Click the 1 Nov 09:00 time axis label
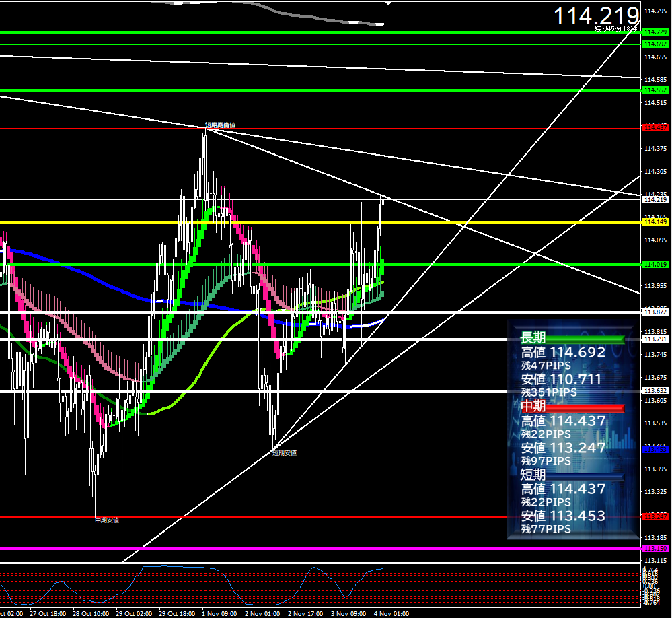This screenshot has height=618, width=672. pos(219,614)
